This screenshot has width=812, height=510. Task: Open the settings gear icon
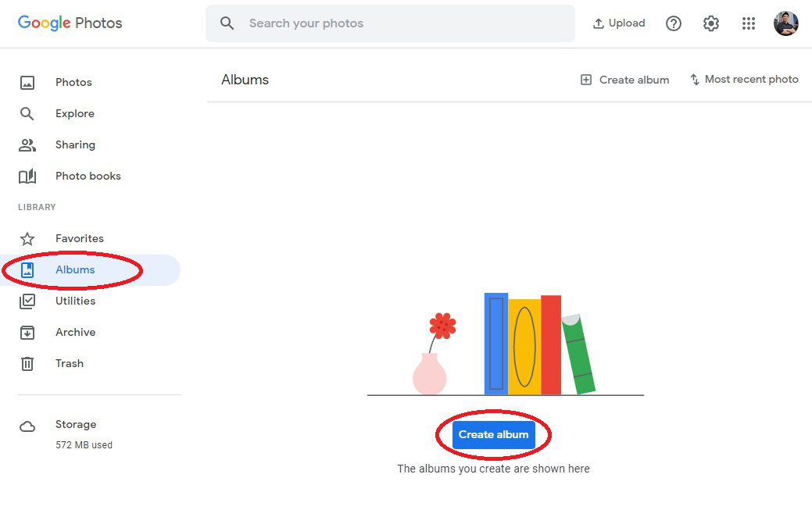pos(711,23)
